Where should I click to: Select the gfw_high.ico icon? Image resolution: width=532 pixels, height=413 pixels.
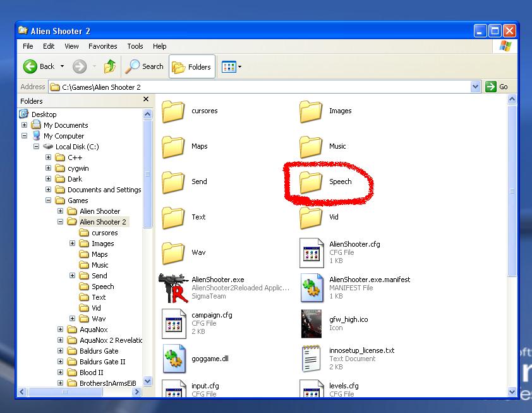coord(311,324)
